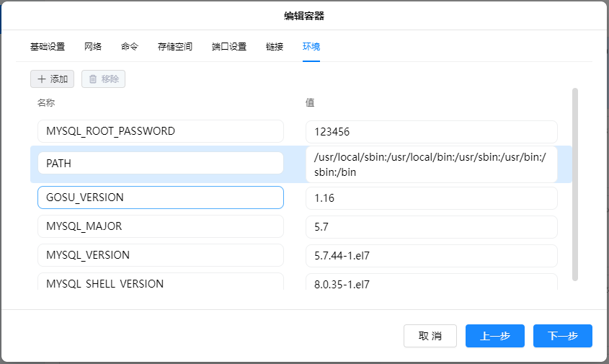The height and width of the screenshot is (364, 609).
Task: Edit the 123456 password value field
Action: pyautogui.click(x=431, y=132)
